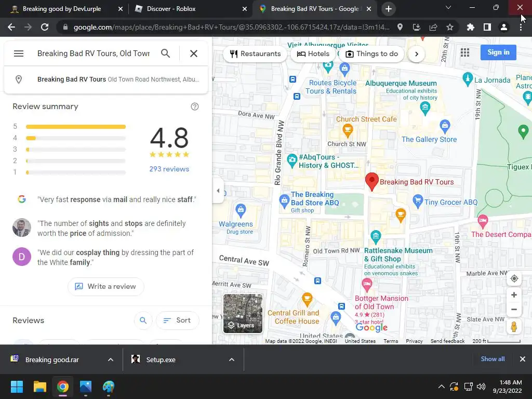
Task: Click the Breaking Bad RV Tours search suggestion
Action: [106, 79]
